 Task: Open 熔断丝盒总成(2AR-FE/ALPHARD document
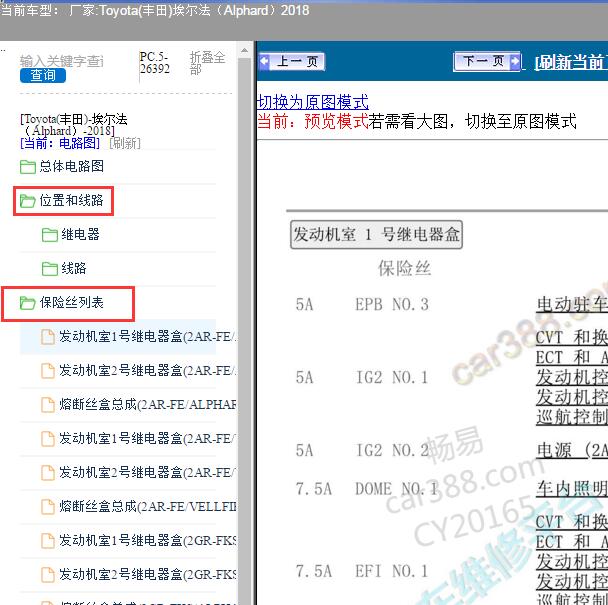pos(147,405)
